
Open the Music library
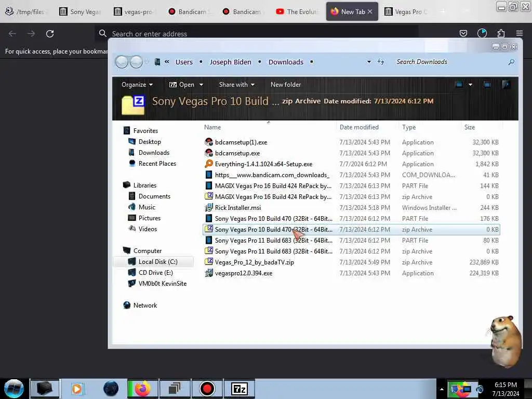point(141,207)
